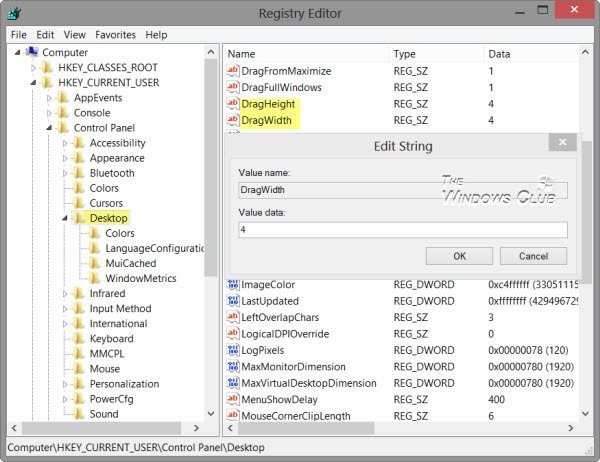Select the Mouse registry key
The height and width of the screenshot is (462, 600).
[105, 368]
